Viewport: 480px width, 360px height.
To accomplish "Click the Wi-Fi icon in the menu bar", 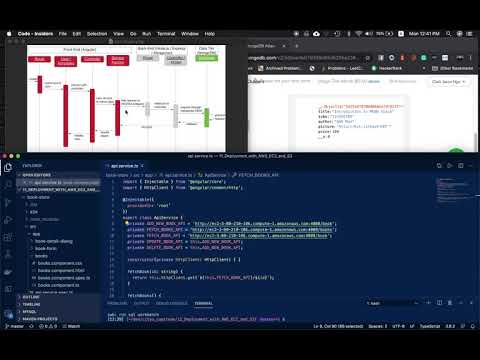I will (x=359, y=34).
